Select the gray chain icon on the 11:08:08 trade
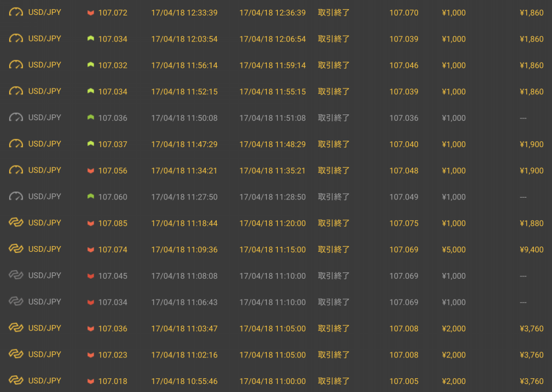The height and width of the screenshot is (392, 552). (16, 275)
